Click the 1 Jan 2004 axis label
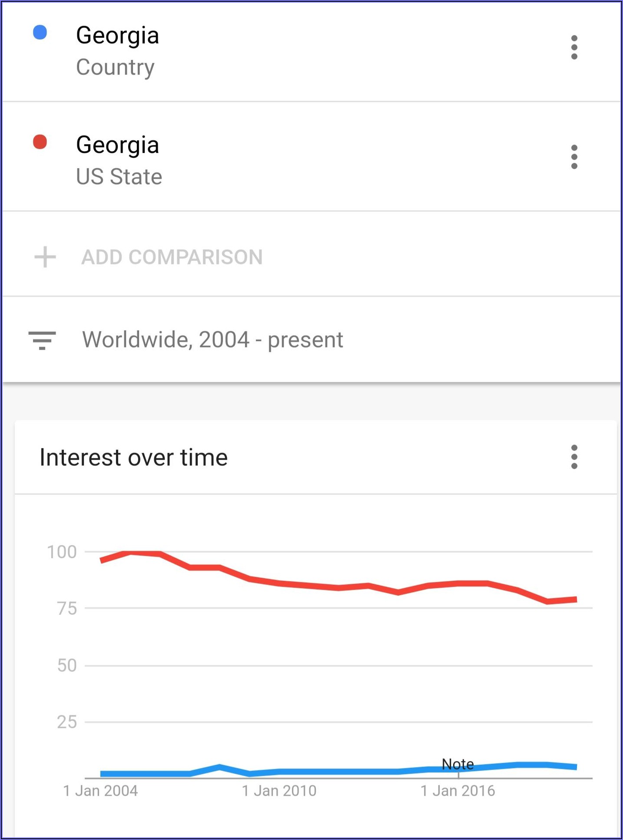This screenshot has width=623, height=840. (100, 791)
